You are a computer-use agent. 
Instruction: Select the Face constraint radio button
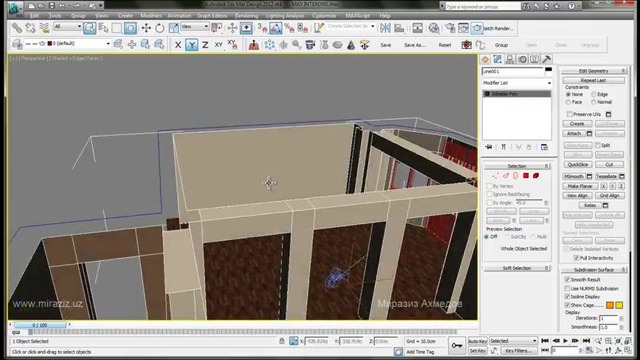tap(568, 102)
